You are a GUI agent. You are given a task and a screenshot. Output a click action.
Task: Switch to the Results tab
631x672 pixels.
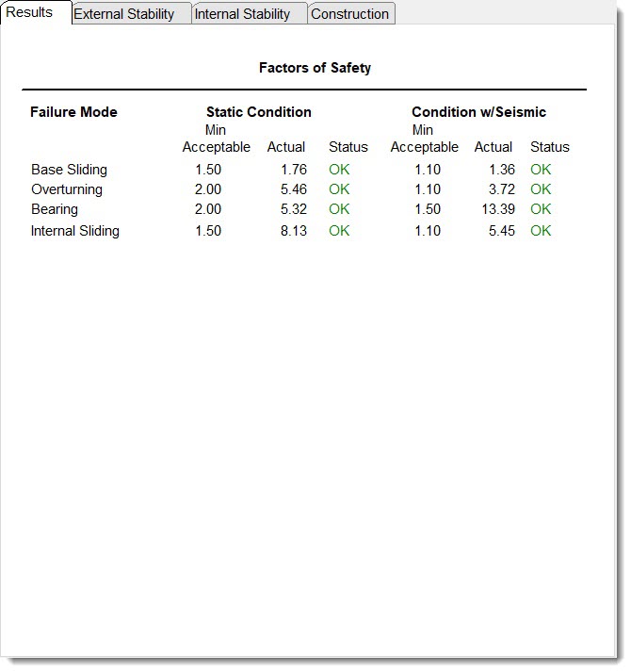coord(29,12)
